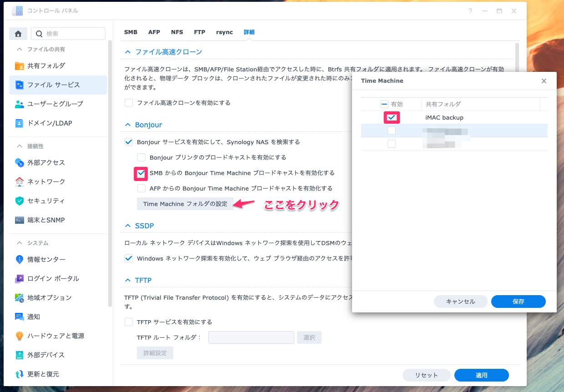
Task: Check the second shared folder row checkbox
Action: [x=392, y=131]
